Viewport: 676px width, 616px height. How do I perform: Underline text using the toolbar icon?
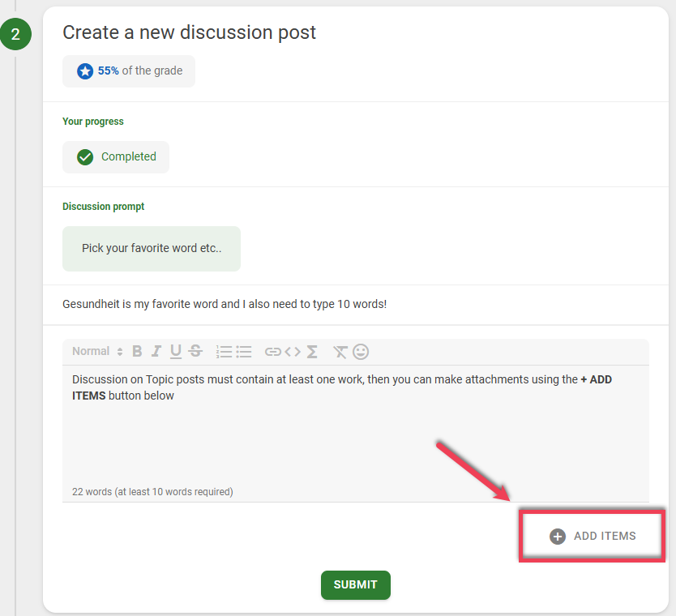(174, 351)
